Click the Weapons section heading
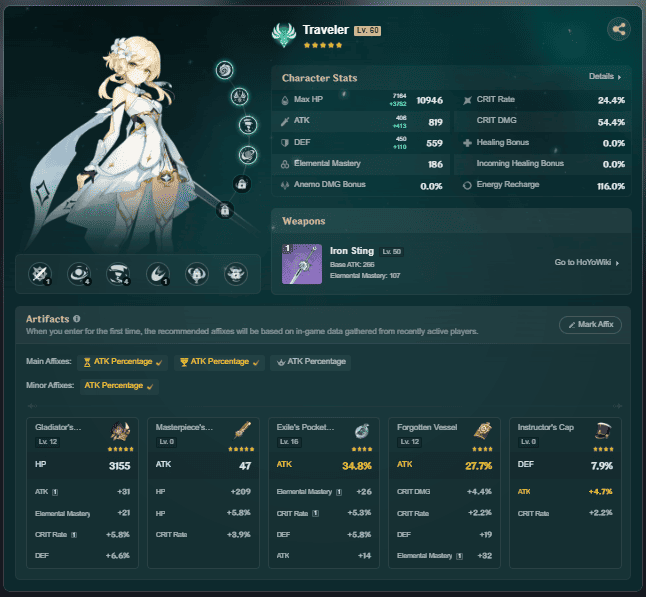Image resolution: width=646 pixels, height=597 pixels. click(304, 221)
